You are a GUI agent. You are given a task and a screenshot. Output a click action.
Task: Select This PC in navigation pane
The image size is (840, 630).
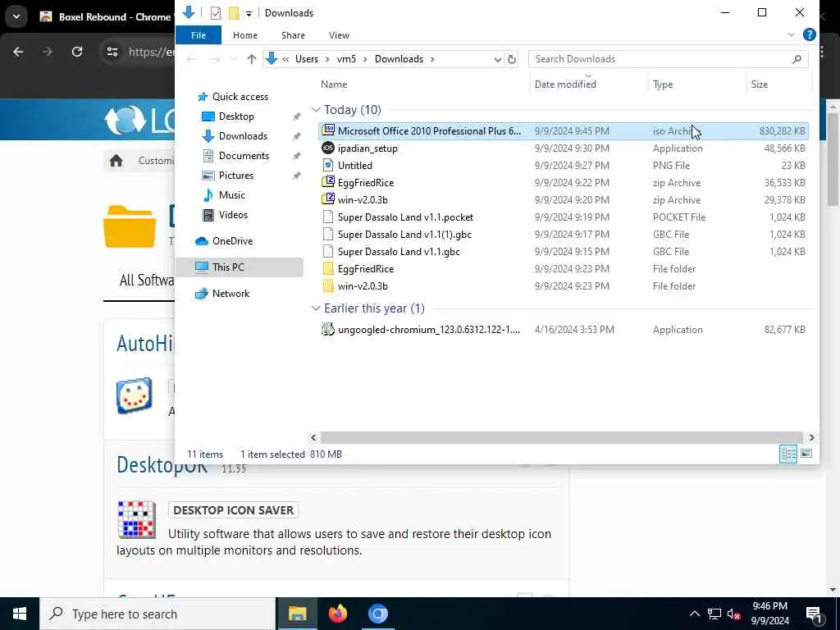(x=239, y=267)
